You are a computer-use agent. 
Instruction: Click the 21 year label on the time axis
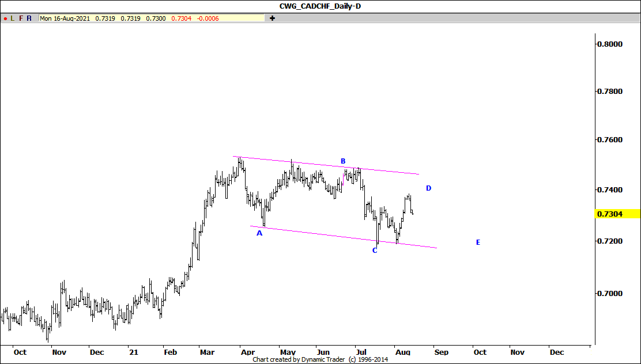(x=133, y=352)
